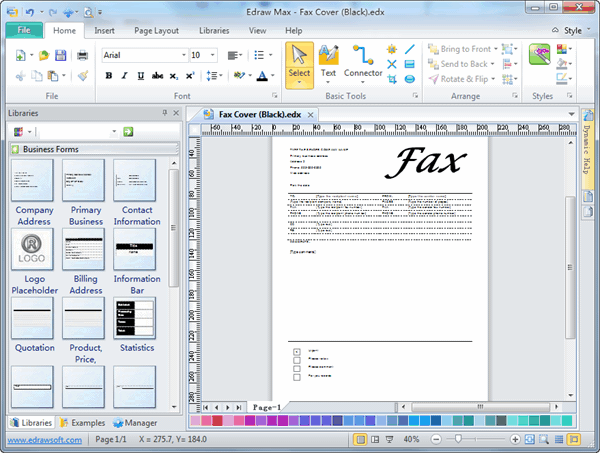Select the Rectangle shape tool
600x453 pixels.
click(x=409, y=64)
